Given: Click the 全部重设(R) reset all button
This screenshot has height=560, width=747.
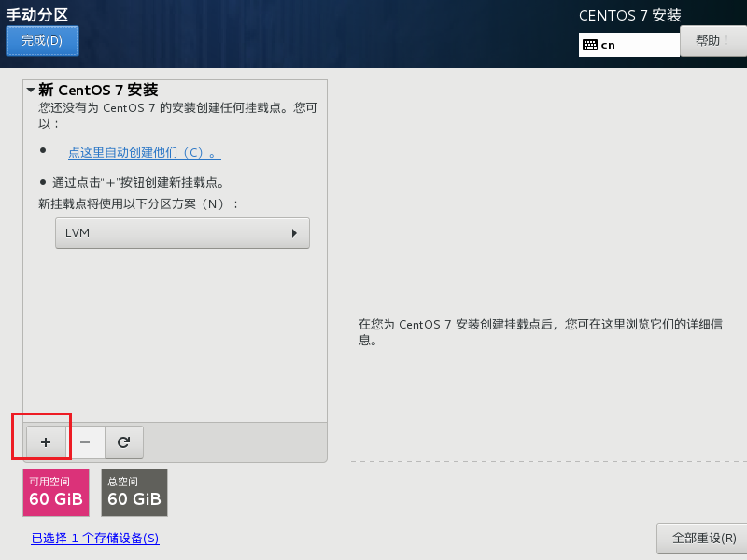Looking at the screenshot, I should click(703, 539).
